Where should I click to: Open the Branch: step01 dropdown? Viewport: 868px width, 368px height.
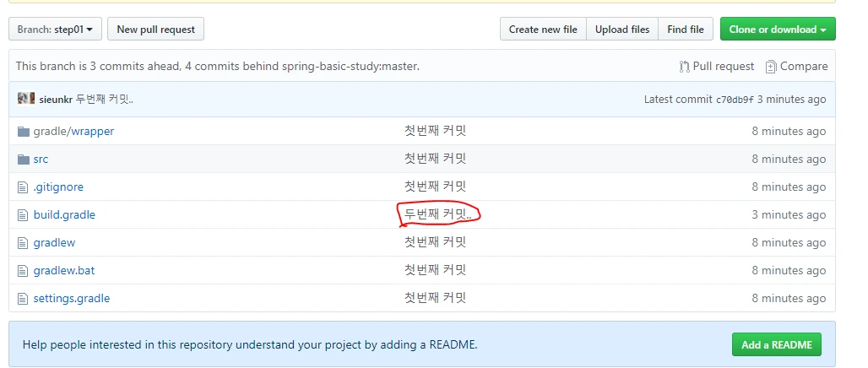click(56, 30)
